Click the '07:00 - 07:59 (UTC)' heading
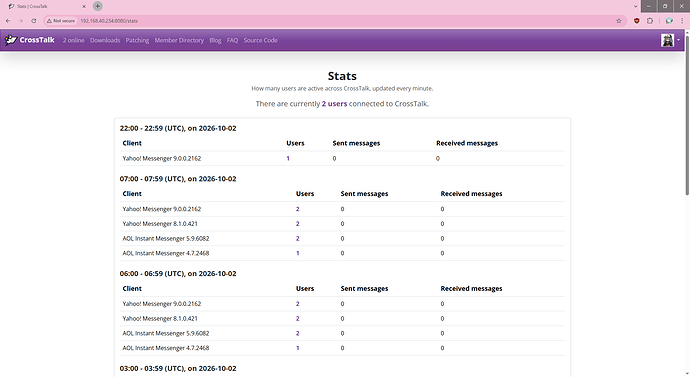 [x=178, y=179]
